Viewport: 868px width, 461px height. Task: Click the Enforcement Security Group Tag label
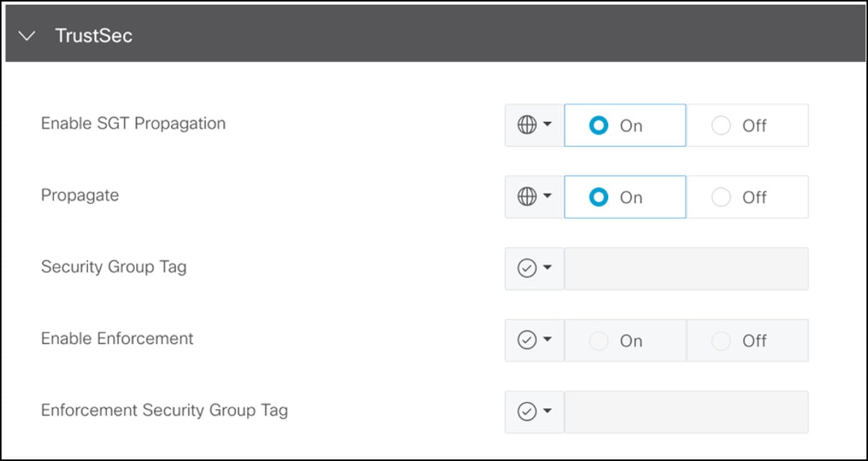click(x=164, y=411)
